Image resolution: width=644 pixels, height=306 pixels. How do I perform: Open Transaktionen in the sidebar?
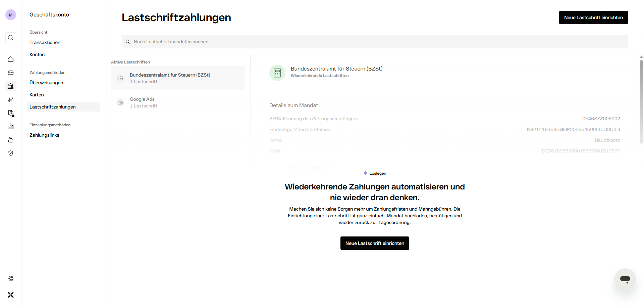pos(45,42)
